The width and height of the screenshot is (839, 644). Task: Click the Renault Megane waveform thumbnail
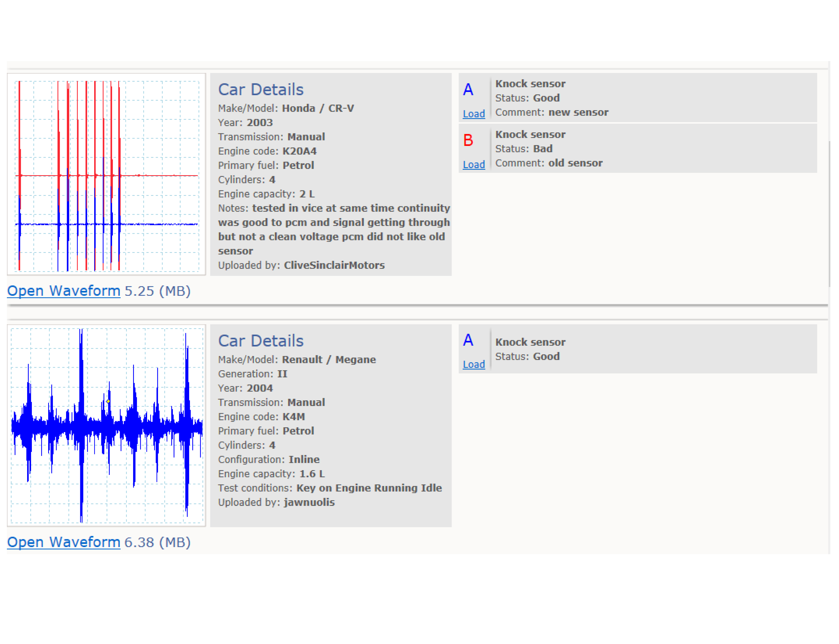pyautogui.click(x=106, y=426)
